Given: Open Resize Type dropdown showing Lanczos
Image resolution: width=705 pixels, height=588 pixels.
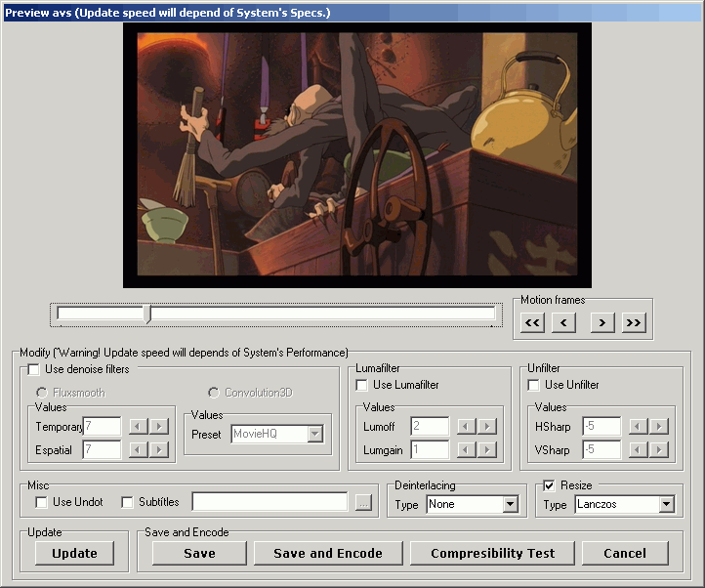Looking at the screenshot, I should (x=666, y=504).
